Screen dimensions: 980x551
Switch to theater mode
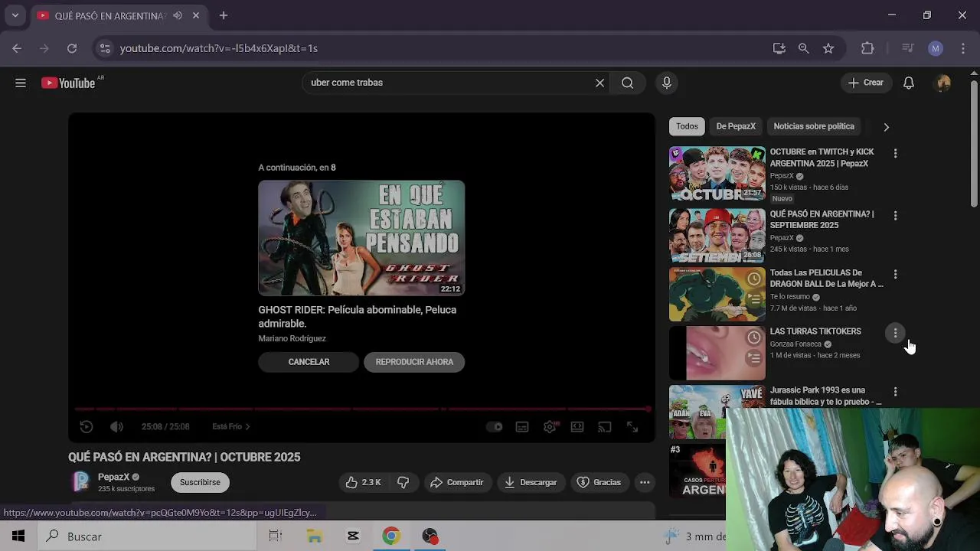click(577, 427)
